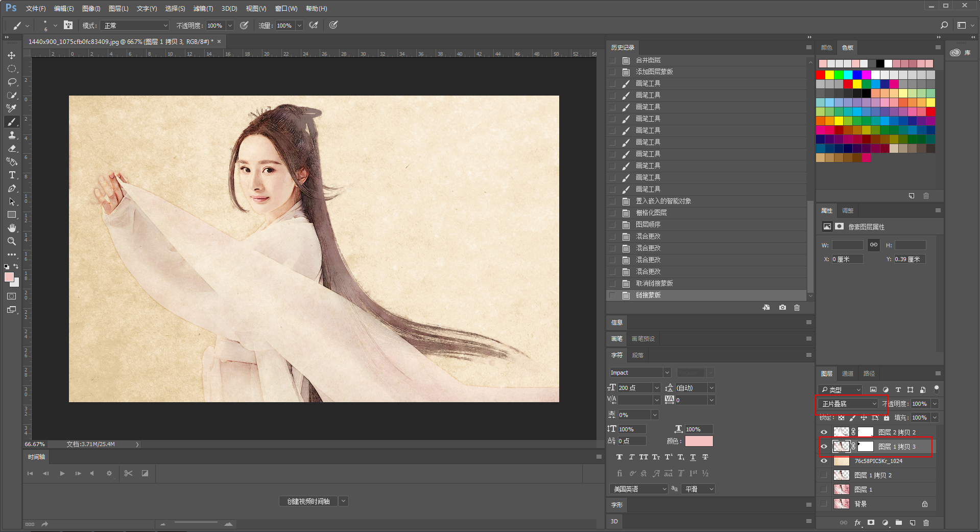Toggle layer filtering switch in Layers panel
Screen dimensions: 980x532
[x=937, y=389]
